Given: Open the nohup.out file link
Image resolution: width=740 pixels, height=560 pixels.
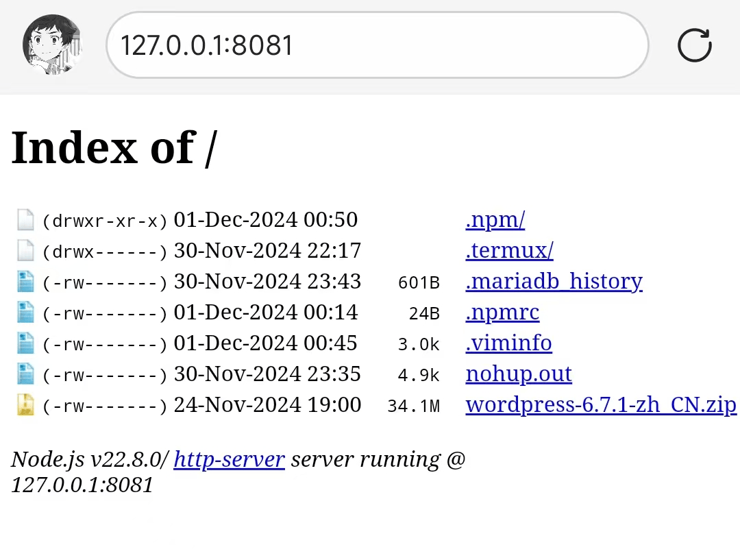Looking at the screenshot, I should click(518, 374).
